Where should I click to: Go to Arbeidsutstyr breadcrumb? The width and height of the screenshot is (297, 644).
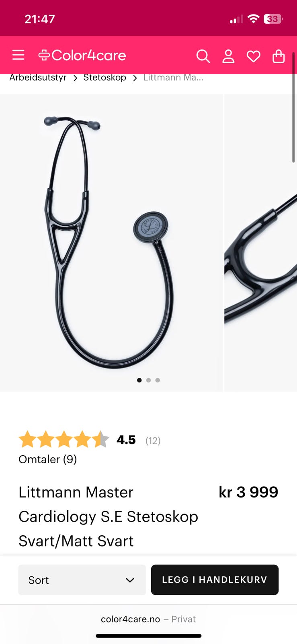38,77
